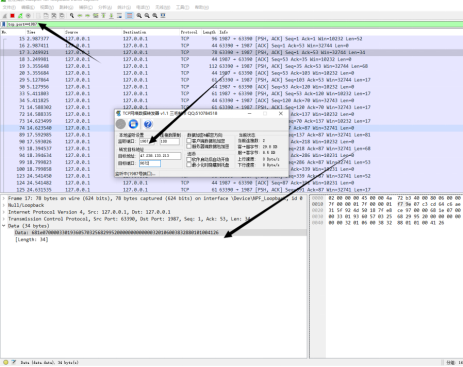Expand the Frame 17 tree row
463x367 pixels.
tap(4, 198)
